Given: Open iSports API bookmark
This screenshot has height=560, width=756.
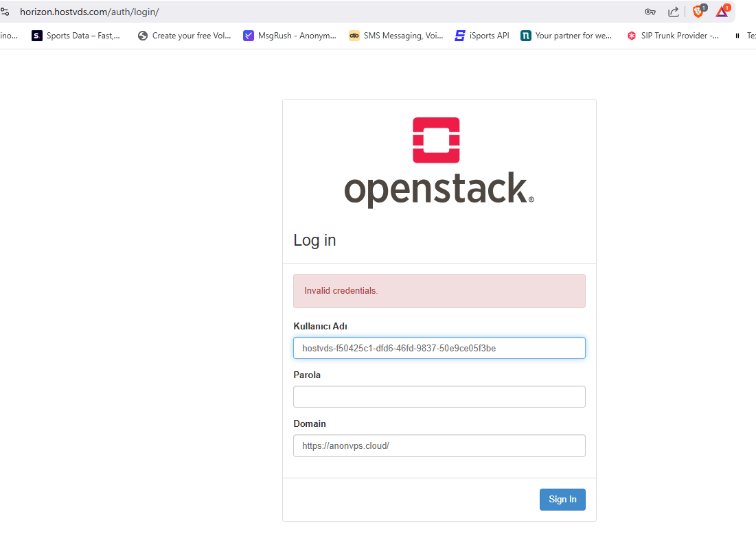Looking at the screenshot, I should (481, 36).
